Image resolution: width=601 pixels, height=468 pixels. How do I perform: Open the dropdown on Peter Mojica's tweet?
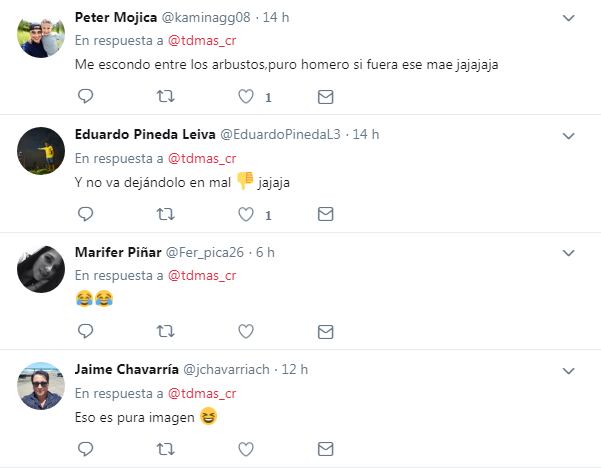[569, 19]
